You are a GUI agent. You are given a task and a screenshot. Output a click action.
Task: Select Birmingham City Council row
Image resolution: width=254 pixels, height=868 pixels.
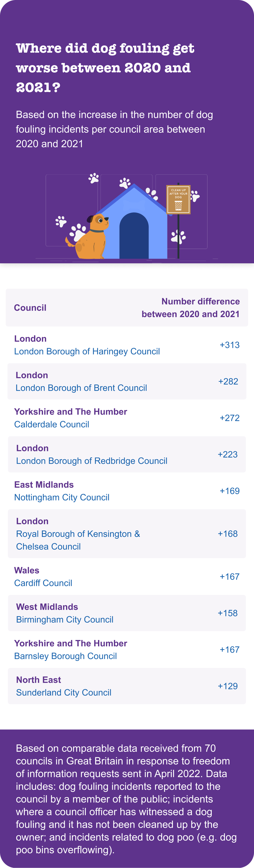coord(127,613)
